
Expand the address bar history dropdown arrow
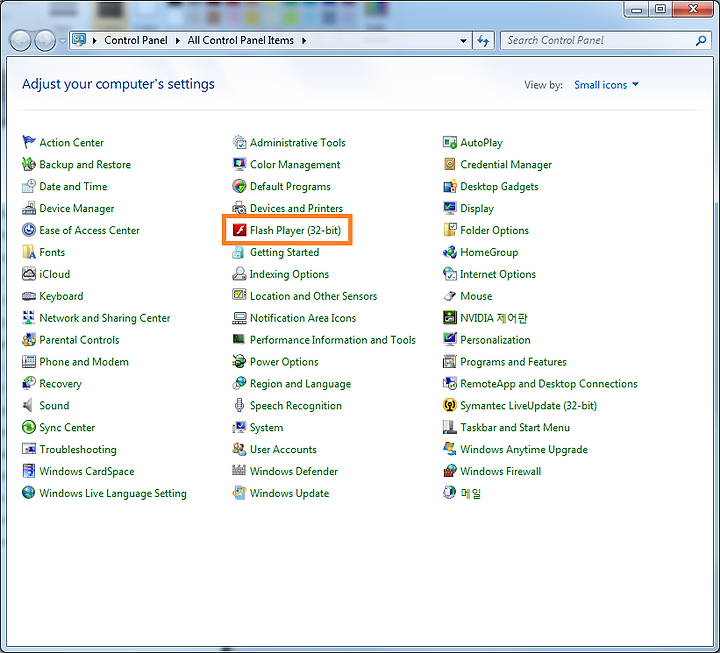click(x=463, y=41)
